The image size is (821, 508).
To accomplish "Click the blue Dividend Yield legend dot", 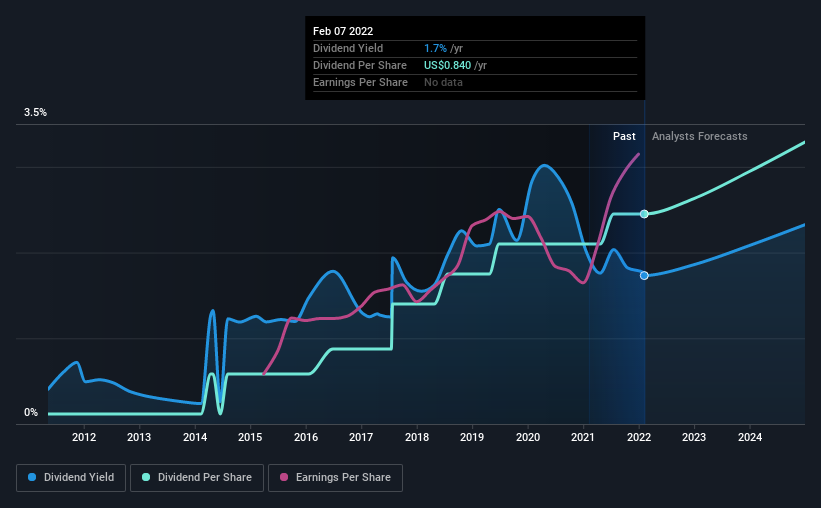I will (x=33, y=478).
